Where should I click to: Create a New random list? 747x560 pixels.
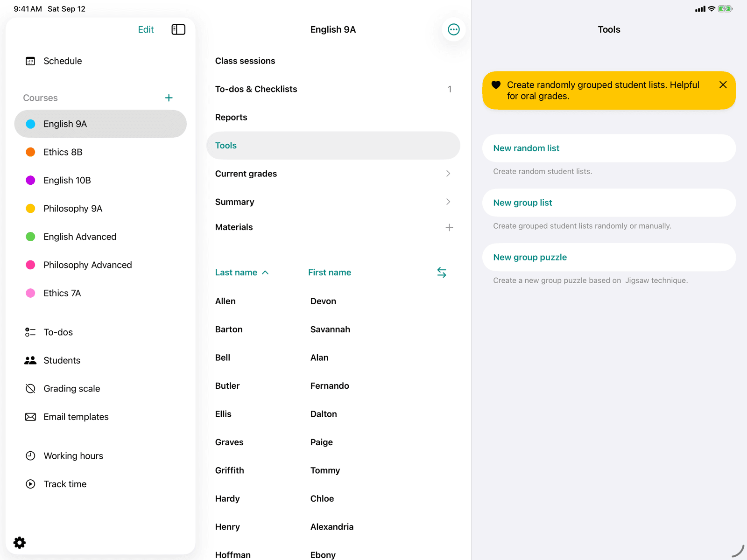[x=609, y=148]
